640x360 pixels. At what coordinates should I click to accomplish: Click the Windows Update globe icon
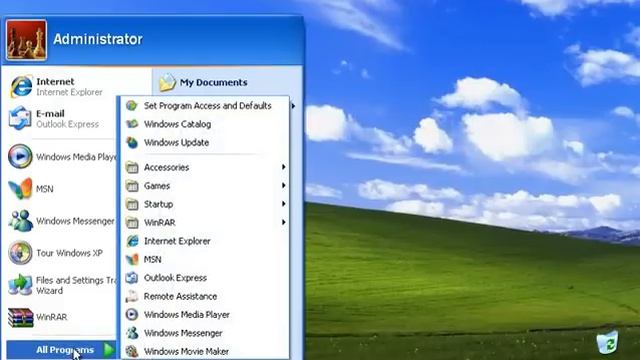pyautogui.click(x=132, y=142)
